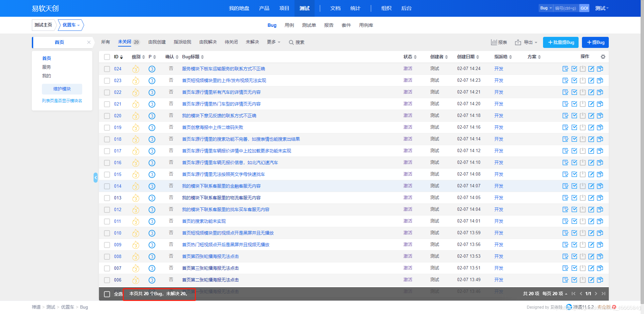Open the 测试 user account menu
The image size is (644, 314).
[602, 8]
